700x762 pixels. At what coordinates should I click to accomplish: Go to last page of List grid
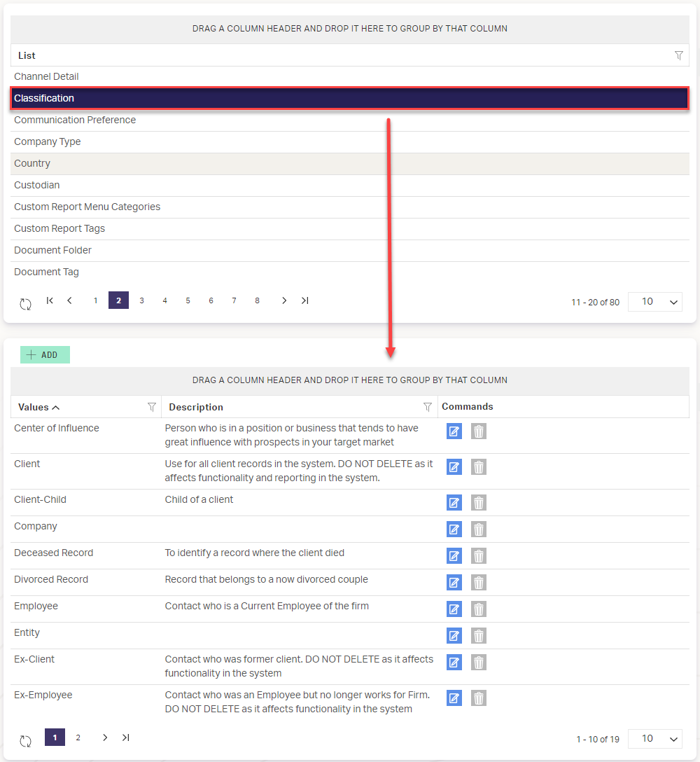click(x=304, y=300)
